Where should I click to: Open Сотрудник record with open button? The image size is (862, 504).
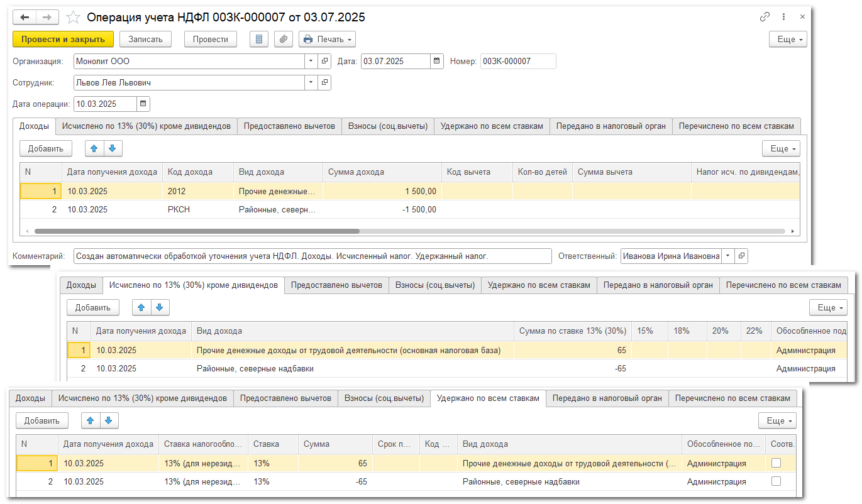pyautogui.click(x=324, y=82)
